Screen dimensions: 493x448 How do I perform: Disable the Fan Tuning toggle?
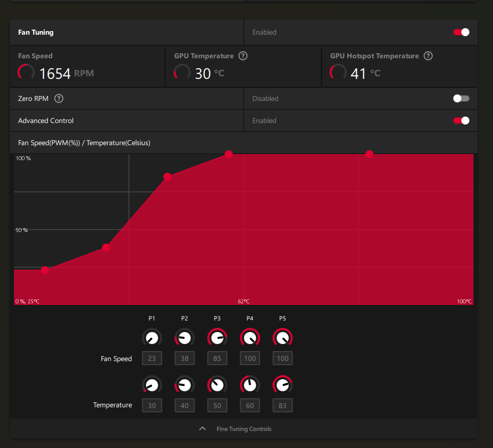(x=461, y=32)
